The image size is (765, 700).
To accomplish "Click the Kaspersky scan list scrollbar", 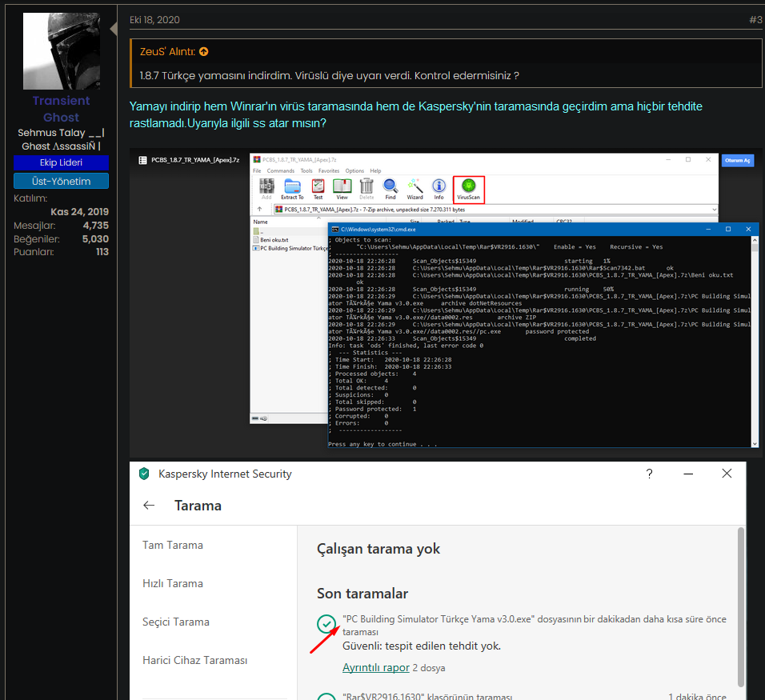I will click(741, 607).
